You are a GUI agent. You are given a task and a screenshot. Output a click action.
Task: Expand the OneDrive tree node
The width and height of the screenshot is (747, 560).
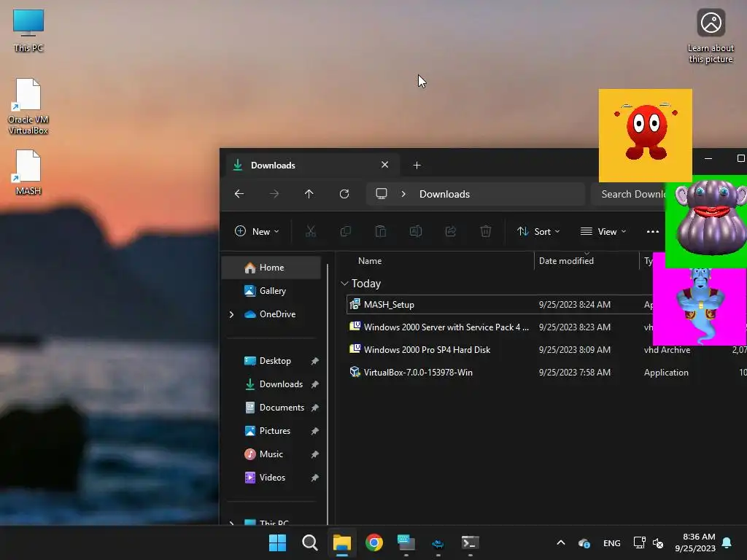[x=231, y=314]
